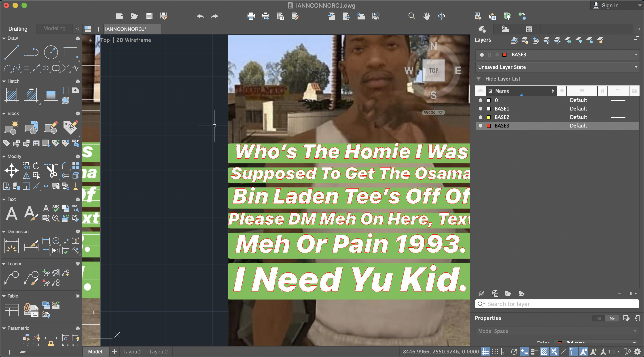Screen dimensions: 644x357
Task: Click the Undo arrow
Action: click(x=200, y=16)
